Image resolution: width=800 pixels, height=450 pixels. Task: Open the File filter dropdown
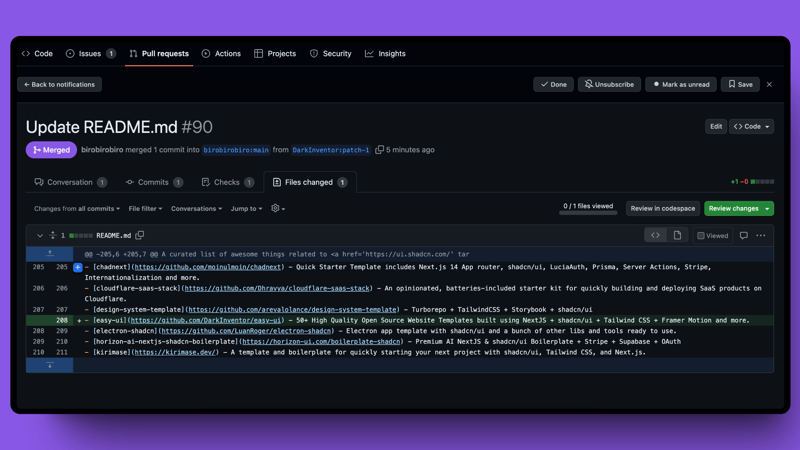coord(145,209)
